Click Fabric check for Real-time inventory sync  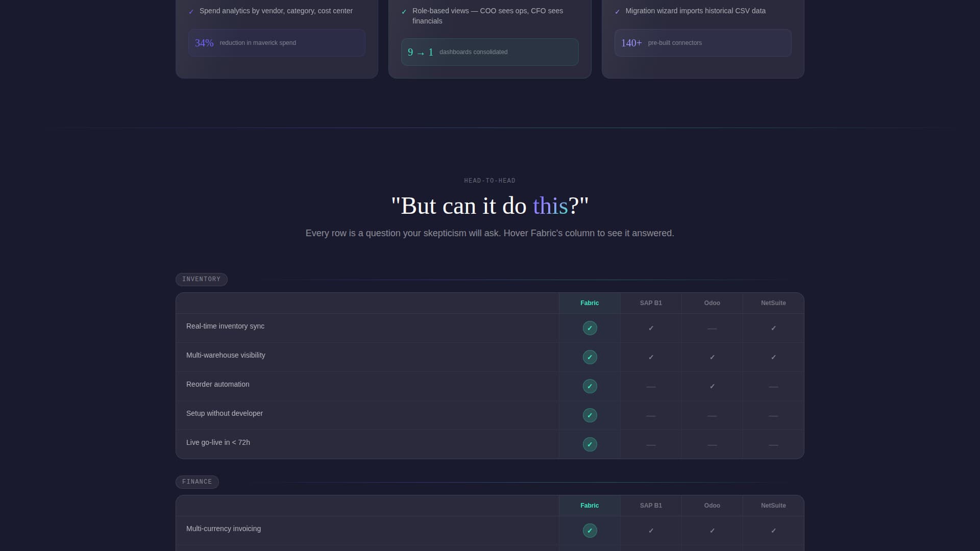click(x=590, y=328)
